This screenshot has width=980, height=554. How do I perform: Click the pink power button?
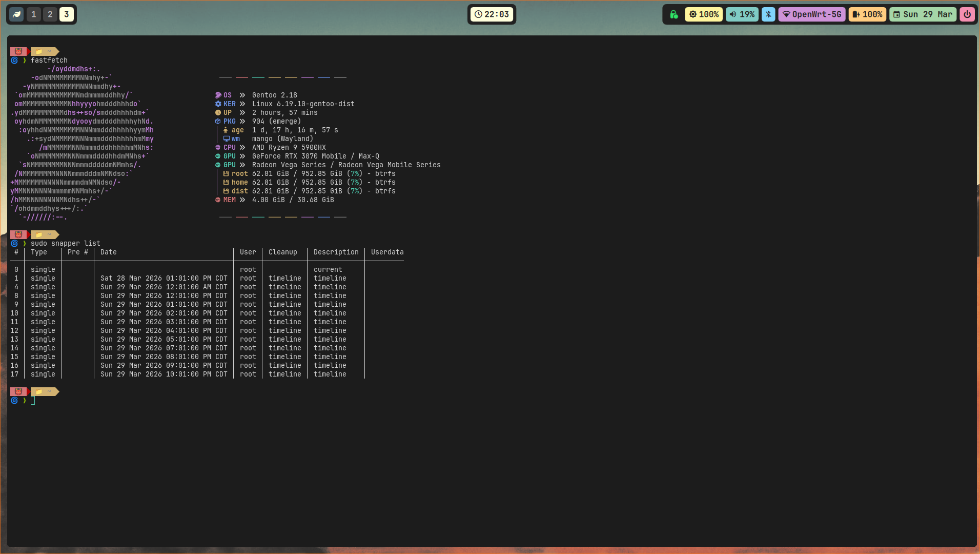click(967, 14)
